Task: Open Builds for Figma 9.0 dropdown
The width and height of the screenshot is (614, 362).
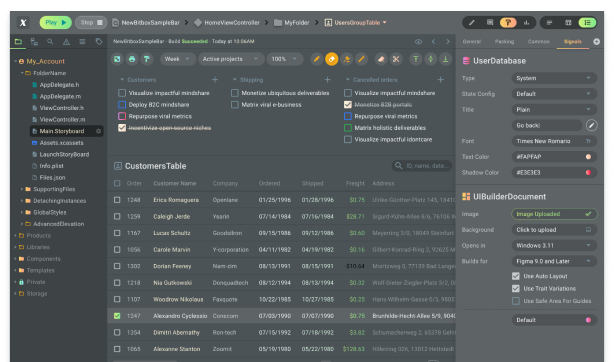Action: pyautogui.click(x=554, y=261)
